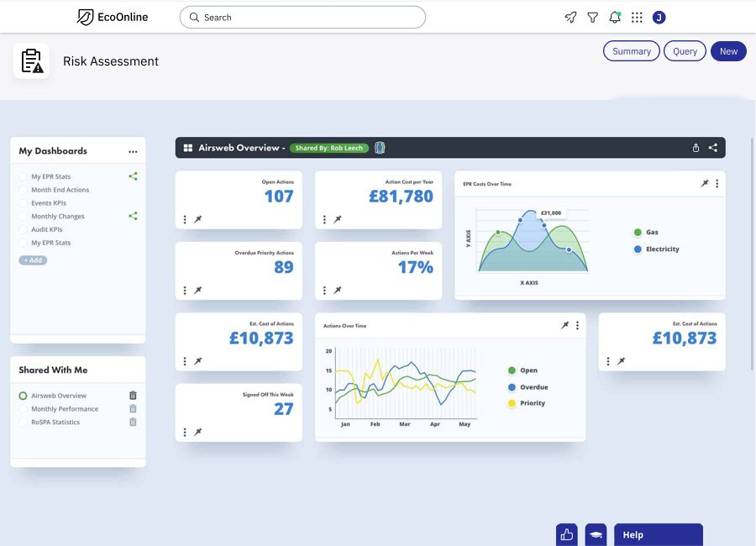Viewport: 756px width, 546px height.
Task: Delete the RoSPA Statistics shared dashboard
Action: point(132,422)
